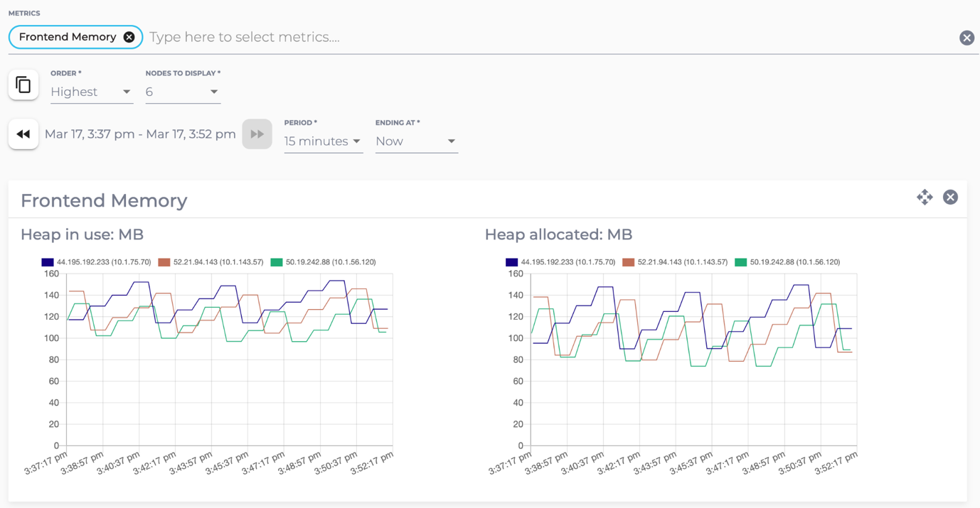Open the Order dropdown set to Highest
Screen dimensions: 980x508
(91, 92)
